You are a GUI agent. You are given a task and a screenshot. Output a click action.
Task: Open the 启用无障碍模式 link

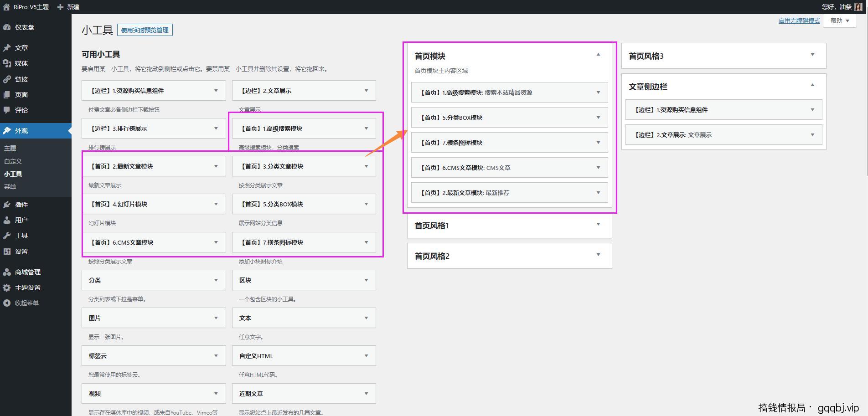[x=799, y=21]
